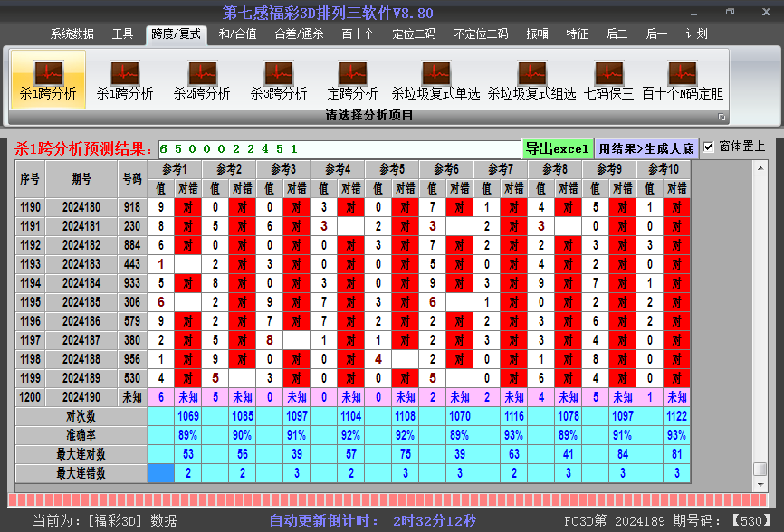Switch to the 振幅 tab

click(538, 34)
